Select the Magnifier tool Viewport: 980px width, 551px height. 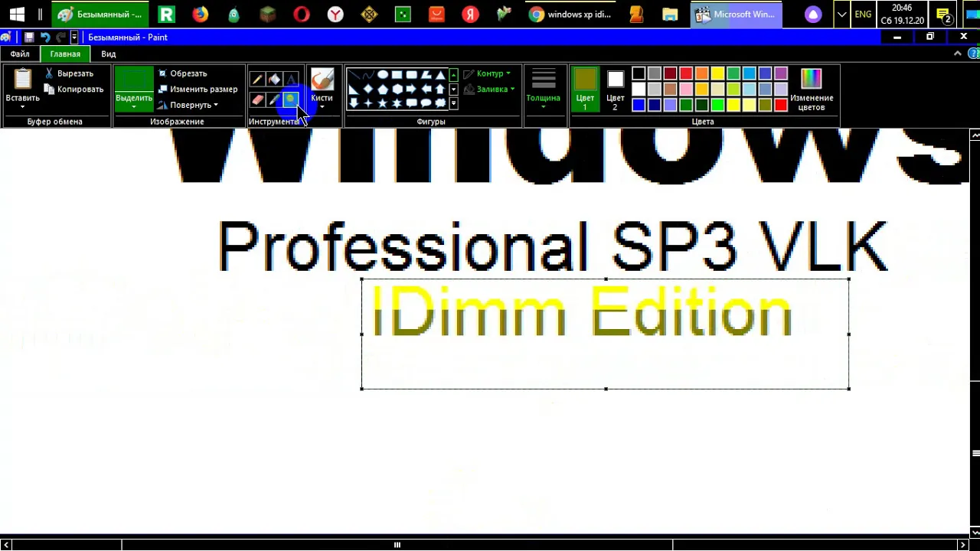tap(291, 99)
